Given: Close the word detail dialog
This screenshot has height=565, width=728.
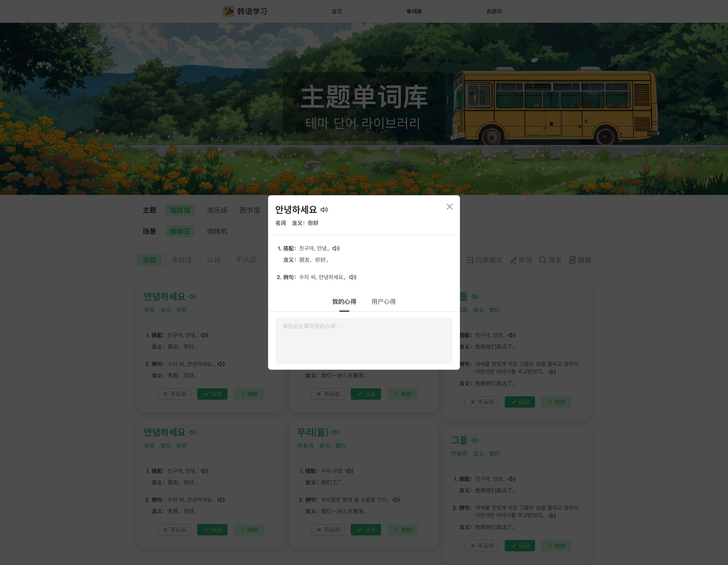Looking at the screenshot, I should point(449,207).
